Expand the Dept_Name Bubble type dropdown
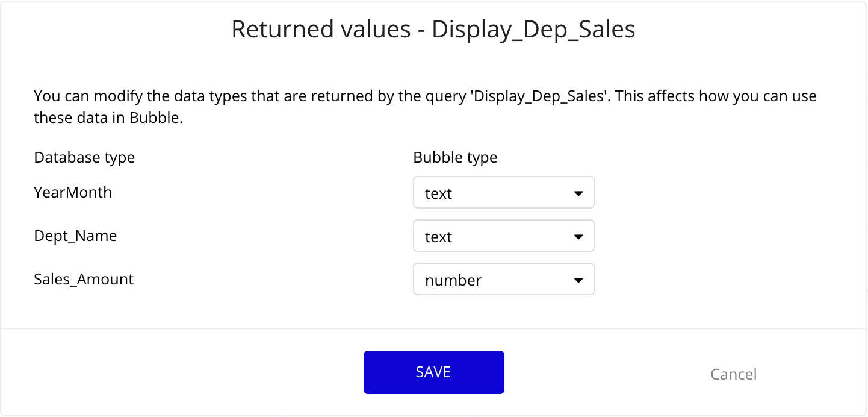 click(503, 236)
